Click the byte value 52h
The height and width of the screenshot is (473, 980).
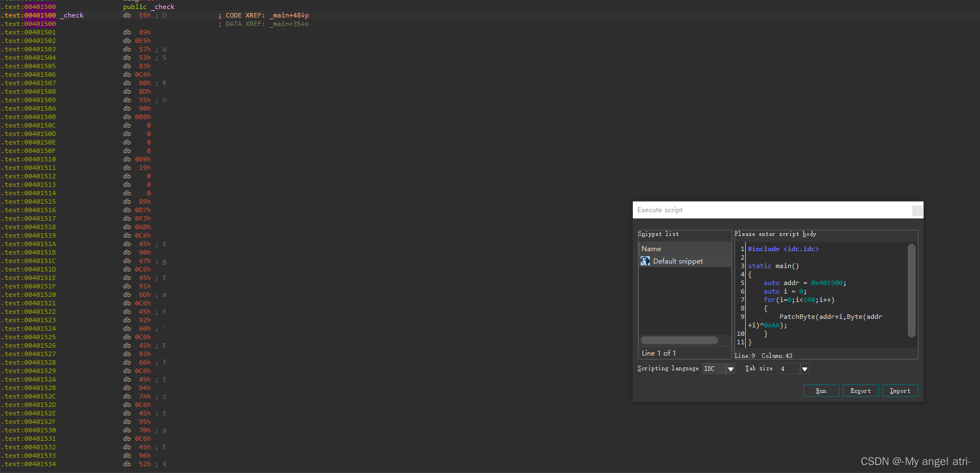tap(145, 464)
